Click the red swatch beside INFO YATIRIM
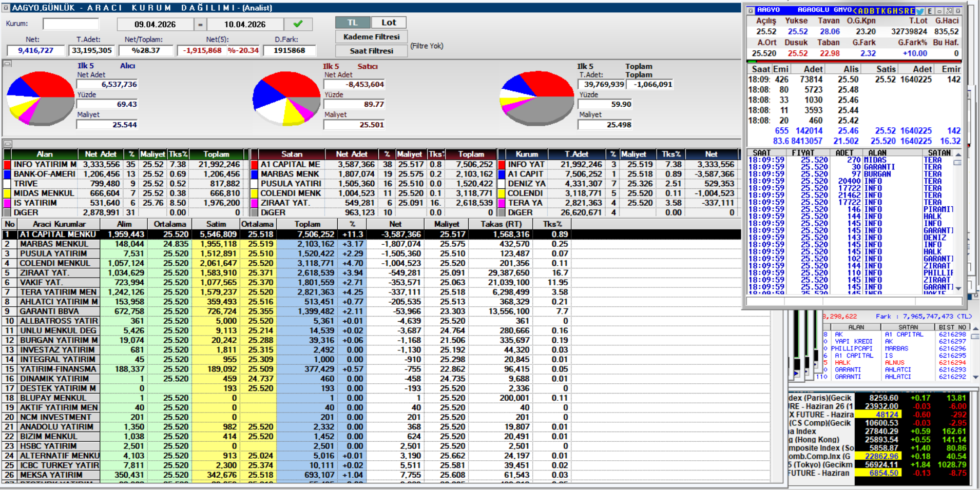980x490 pixels. click(7, 165)
